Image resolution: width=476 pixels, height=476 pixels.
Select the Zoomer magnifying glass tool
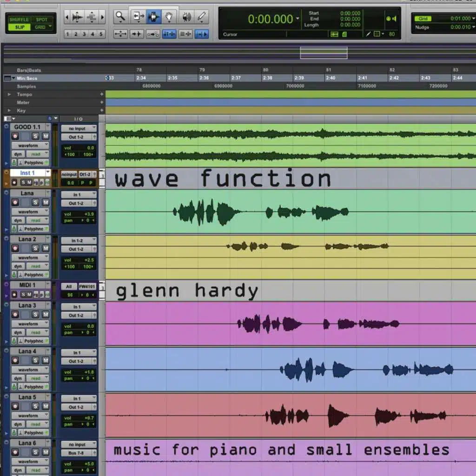[x=120, y=17]
